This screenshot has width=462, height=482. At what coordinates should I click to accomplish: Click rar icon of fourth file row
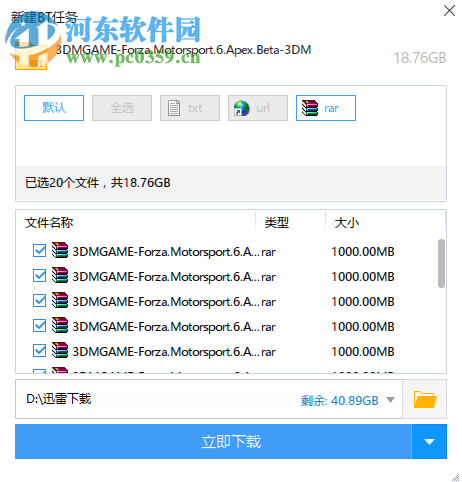(x=60, y=325)
